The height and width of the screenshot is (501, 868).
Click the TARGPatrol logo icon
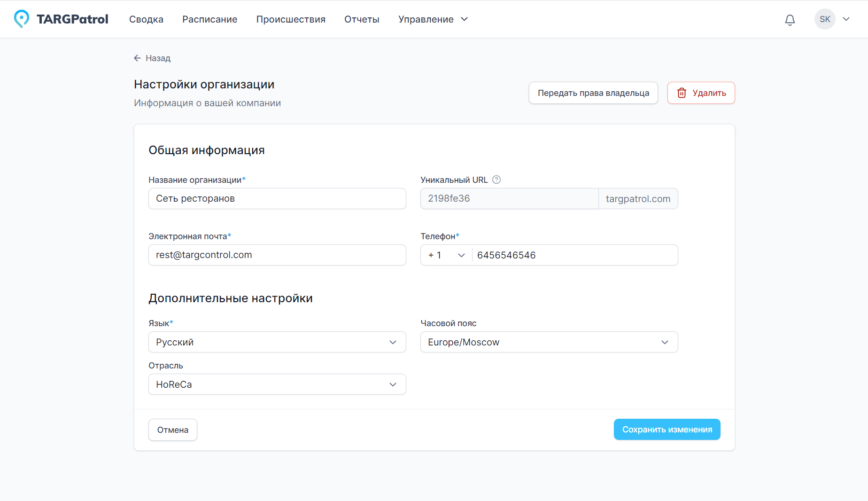22,19
